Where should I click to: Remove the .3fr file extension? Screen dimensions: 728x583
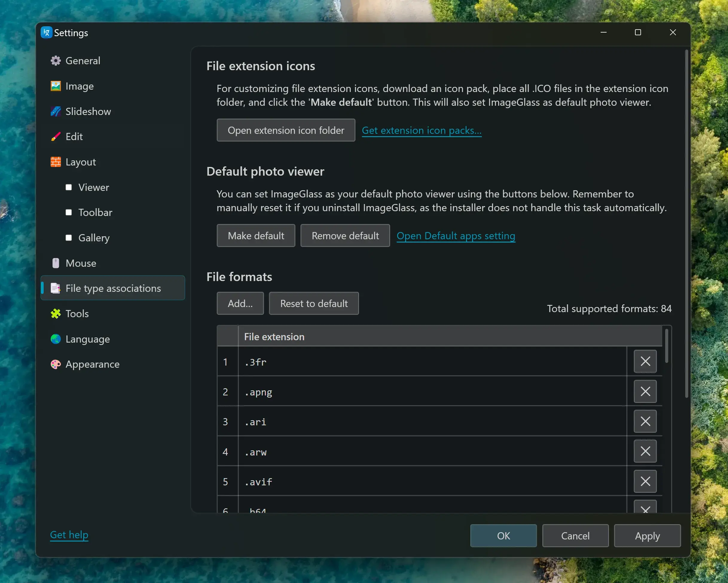coord(645,361)
